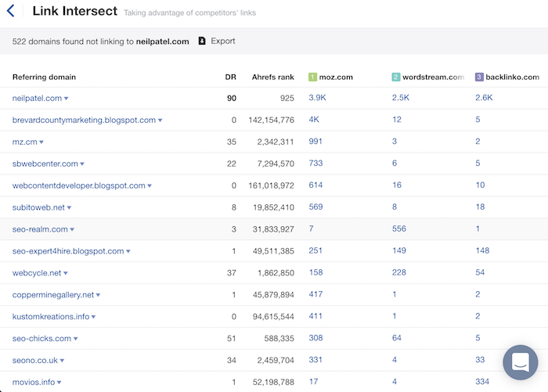548x392 pixels.
Task: Click the moz.com column header
Action: pyautogui.click(x=336, y=77)
